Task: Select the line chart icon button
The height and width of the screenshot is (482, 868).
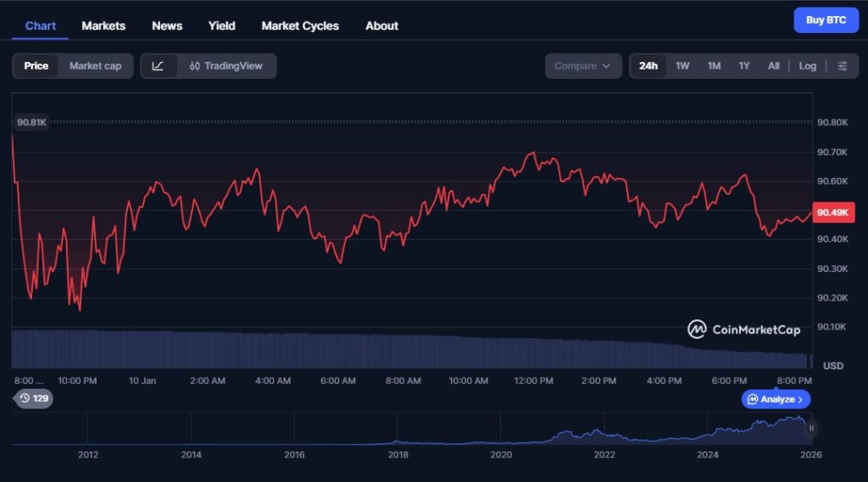Action: coord(159,66)
